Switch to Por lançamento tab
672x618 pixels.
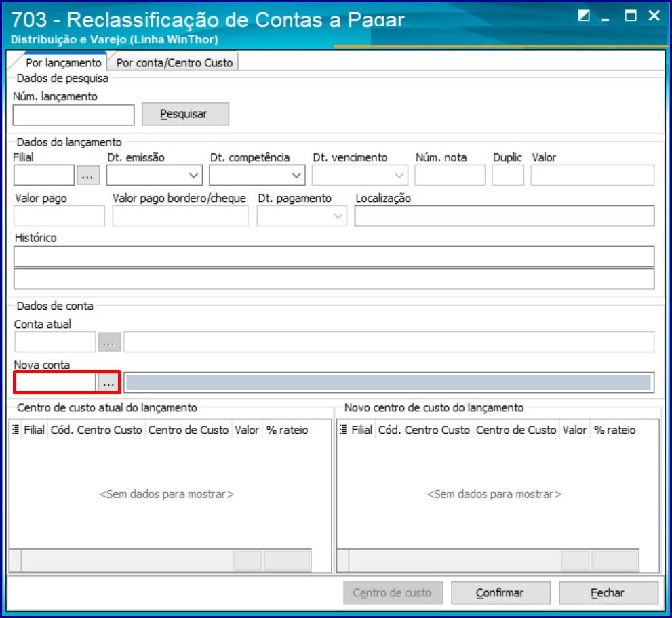pyautogui.click(x=63, y=62)
